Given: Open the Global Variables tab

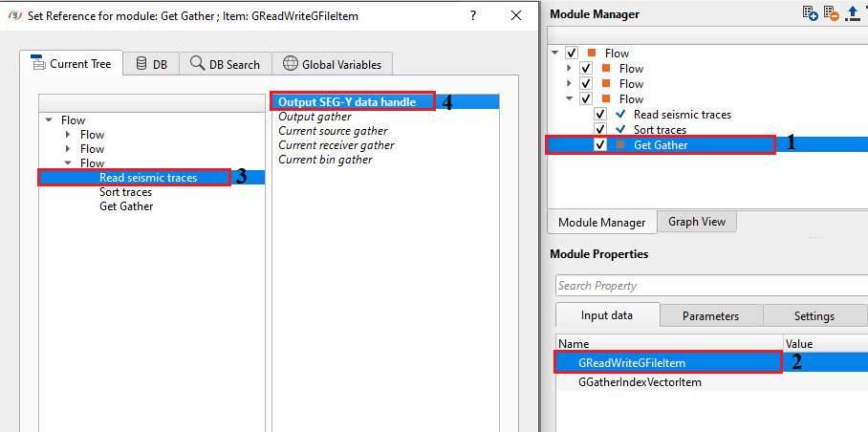Looking at the screenshot, I should coord(332,64).
